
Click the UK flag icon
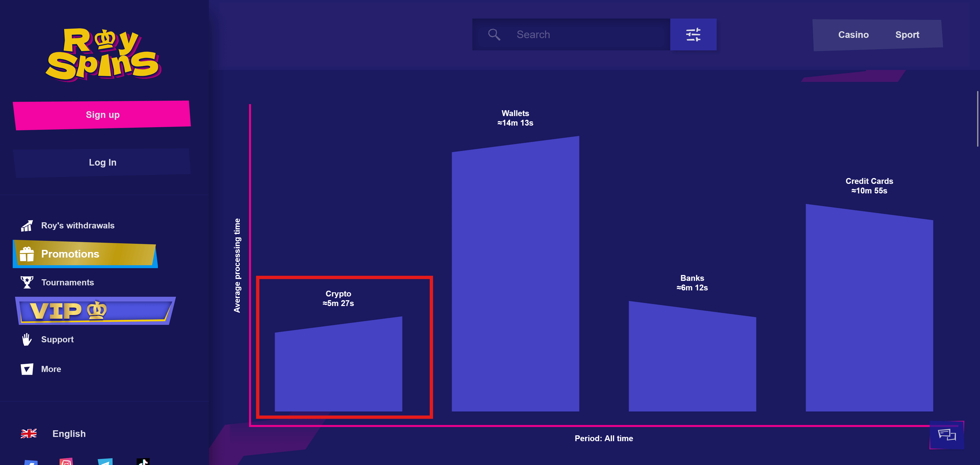click(x=29, y=433)
